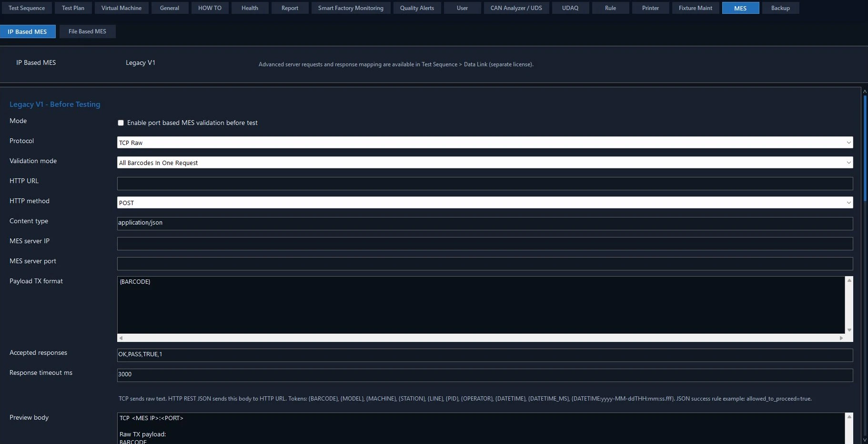Click Payload horizontal scroll left arrow
This screenshot has width=868, height=444.
[121, 338]
